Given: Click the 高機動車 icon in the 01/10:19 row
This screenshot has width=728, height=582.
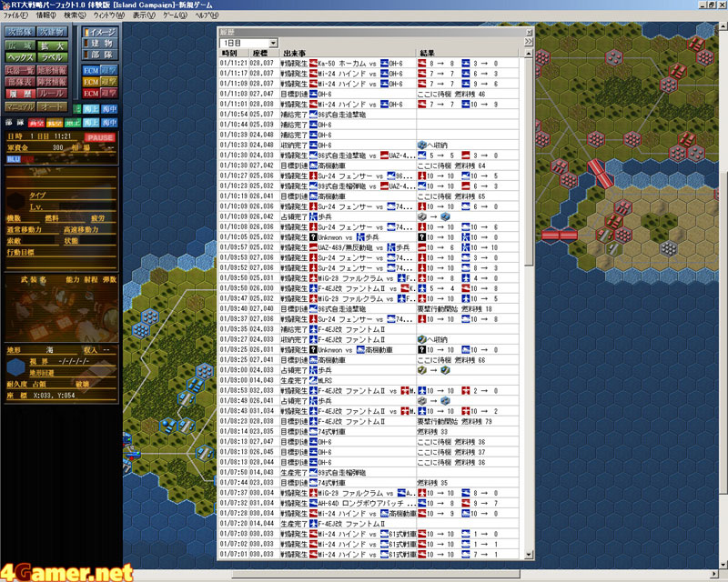Looking at the screenshot, I should (313, 196).
